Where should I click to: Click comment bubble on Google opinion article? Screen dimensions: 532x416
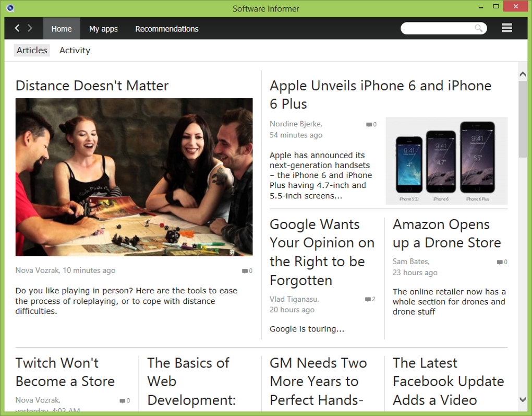pos(368,300)
